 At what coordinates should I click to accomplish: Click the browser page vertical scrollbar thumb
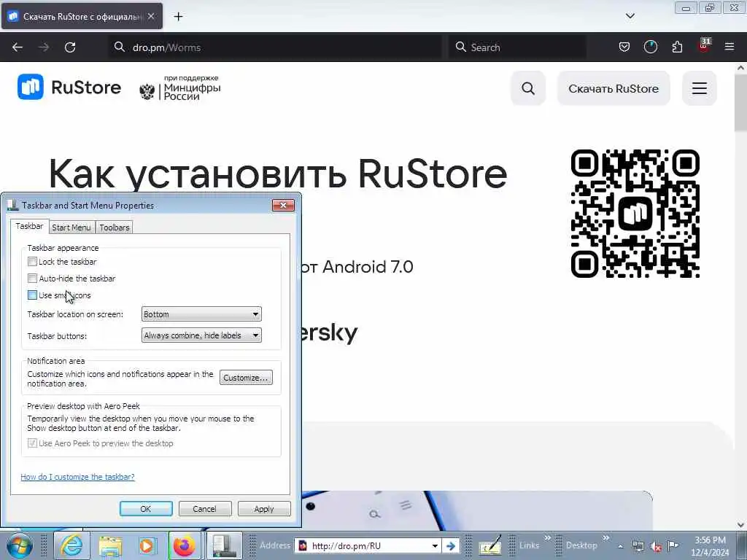click(740, 102)
